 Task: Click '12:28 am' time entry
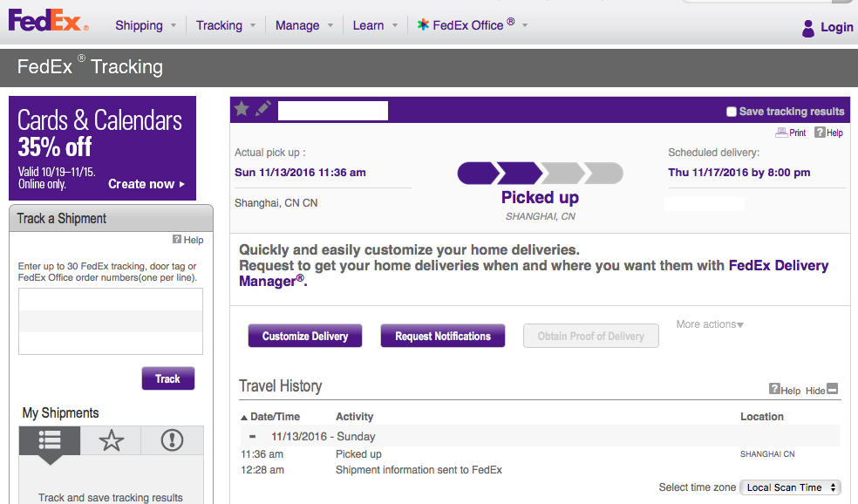(262, 470)
